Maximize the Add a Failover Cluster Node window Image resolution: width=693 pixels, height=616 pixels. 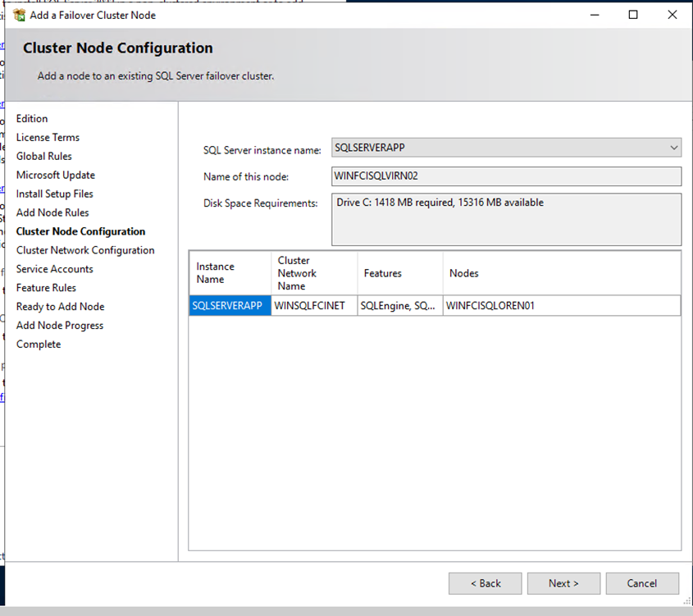click(x=633, y=15)
